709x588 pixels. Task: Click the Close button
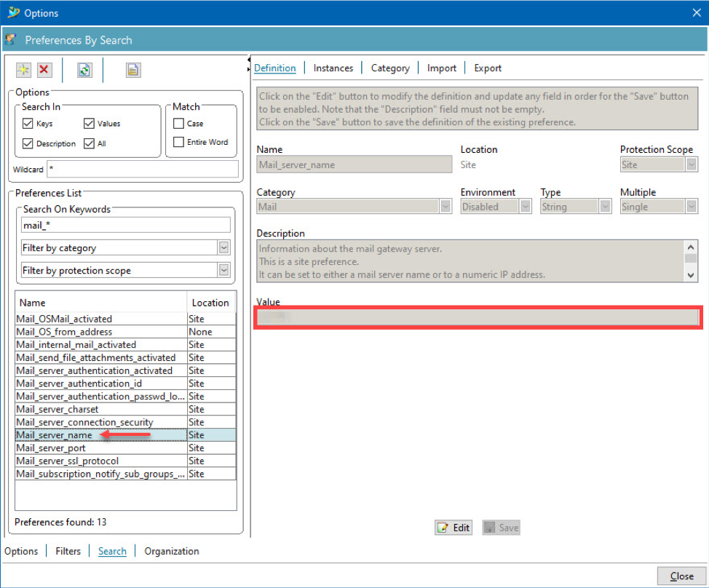pyautogui.click(x=681, y=576)
